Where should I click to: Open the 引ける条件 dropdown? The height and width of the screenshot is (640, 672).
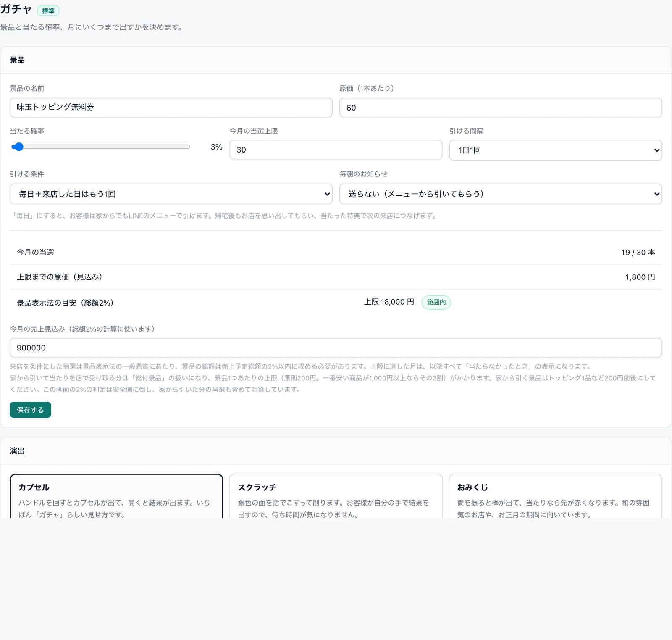[x=171, y=194]
